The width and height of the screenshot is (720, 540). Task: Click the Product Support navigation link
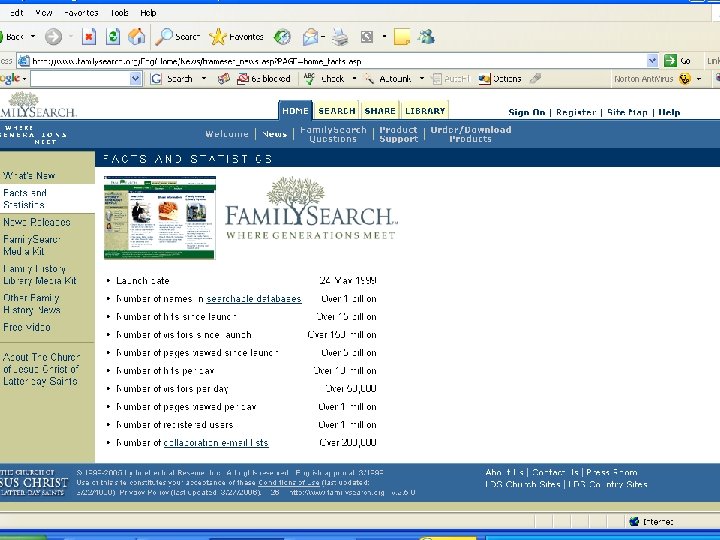[399, 134]
